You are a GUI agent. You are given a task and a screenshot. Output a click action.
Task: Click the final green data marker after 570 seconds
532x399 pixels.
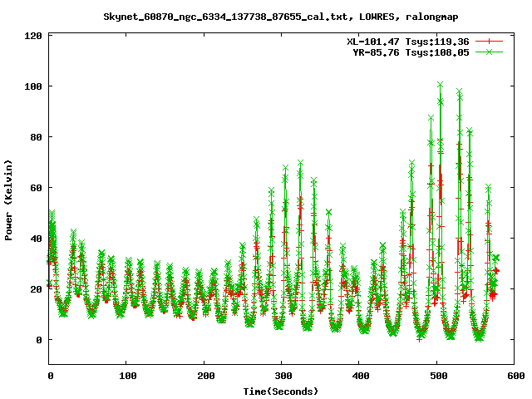tap(496, 258)
